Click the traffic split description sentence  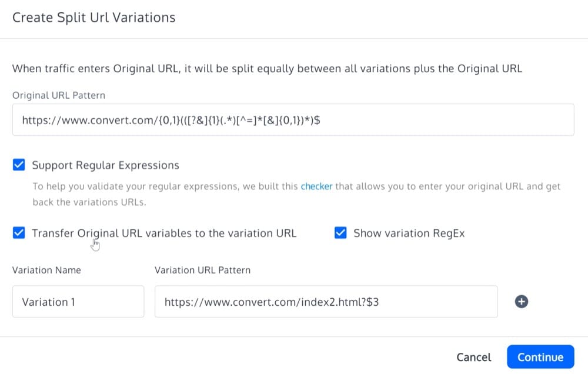click(x=267, y=69)
